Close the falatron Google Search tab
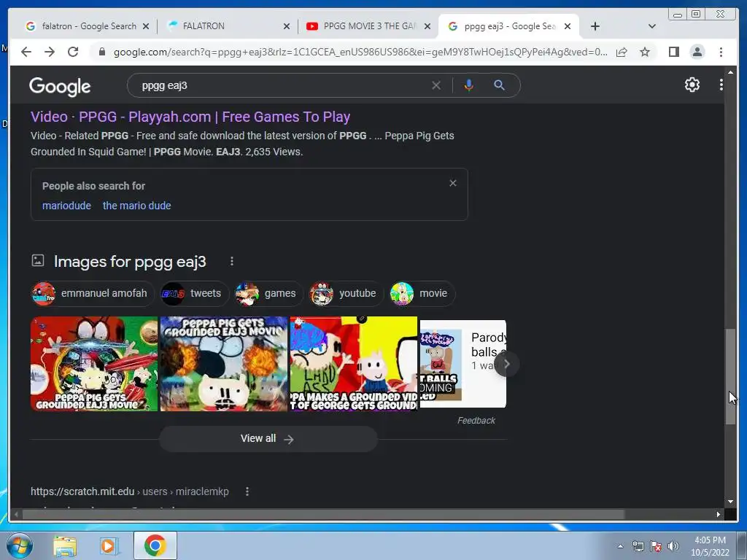This screenshot has height=560, width=747. pos(146,26)
